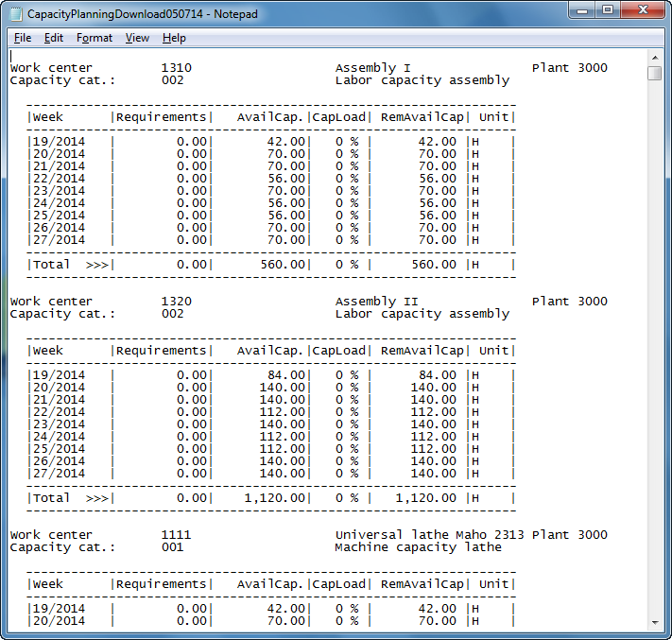Click AvailCap 84.00 in 1320 week 19/2014
This screenshot has height=640, width=672.
coord(285,375)
